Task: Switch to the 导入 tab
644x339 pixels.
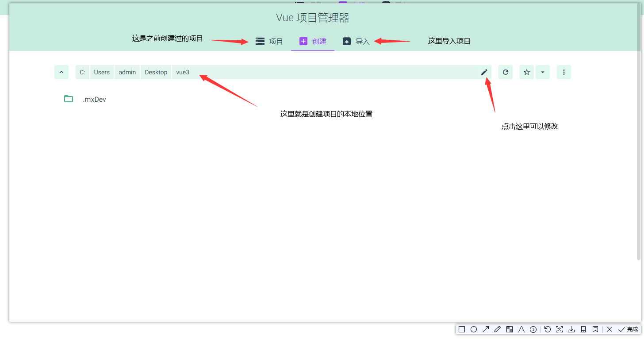Action: [357, 41]
